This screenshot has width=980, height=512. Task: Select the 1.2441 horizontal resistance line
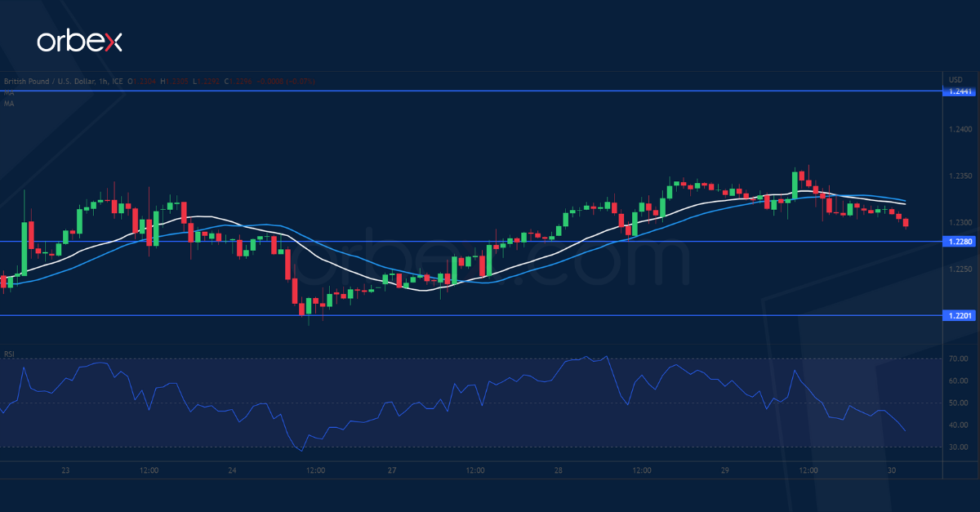tap(490, 91)
